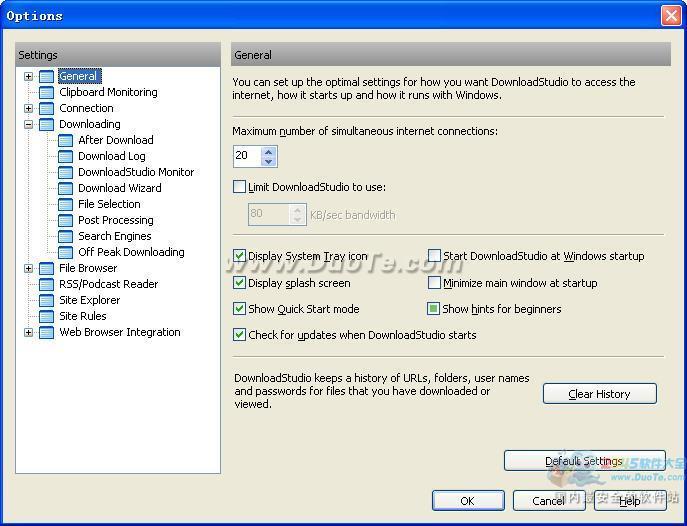
Task: Check Minimize main window at startup
Action: click(434, 282)
